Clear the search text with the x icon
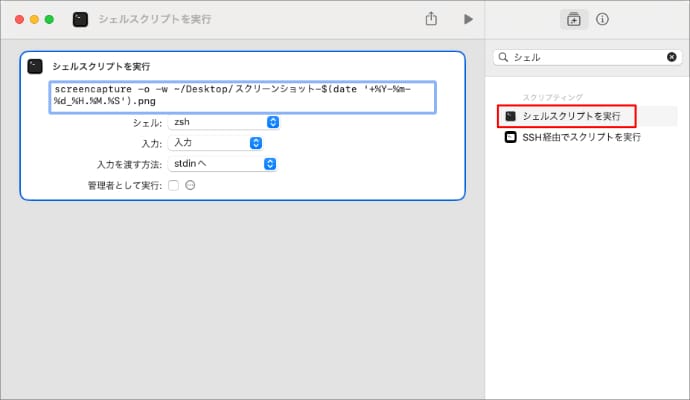This screenshot has width=690, height=400. 671,58
